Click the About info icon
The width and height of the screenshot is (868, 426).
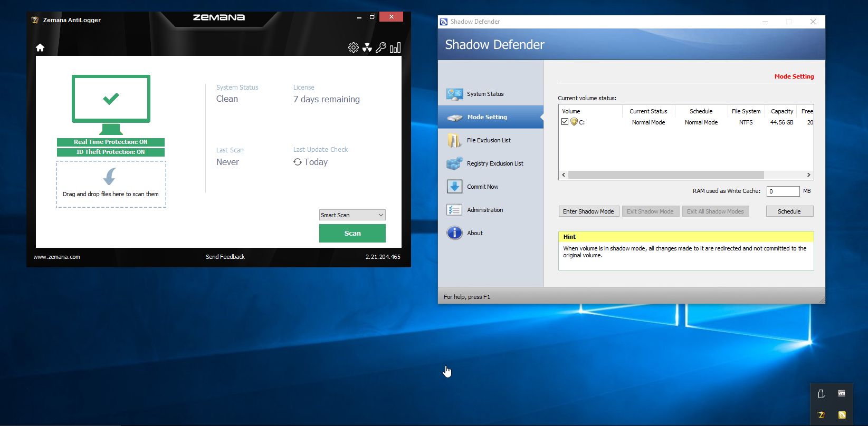pyautogui.click(x=454, y=233)
